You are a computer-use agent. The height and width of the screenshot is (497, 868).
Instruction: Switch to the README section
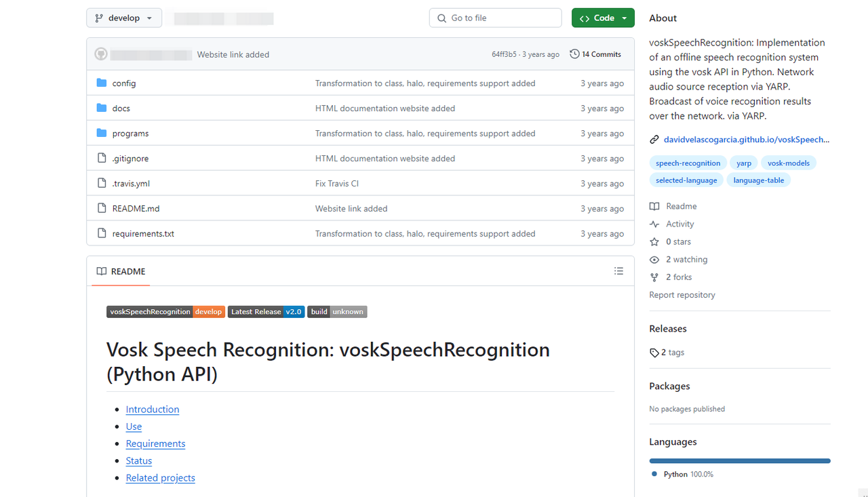120,271
